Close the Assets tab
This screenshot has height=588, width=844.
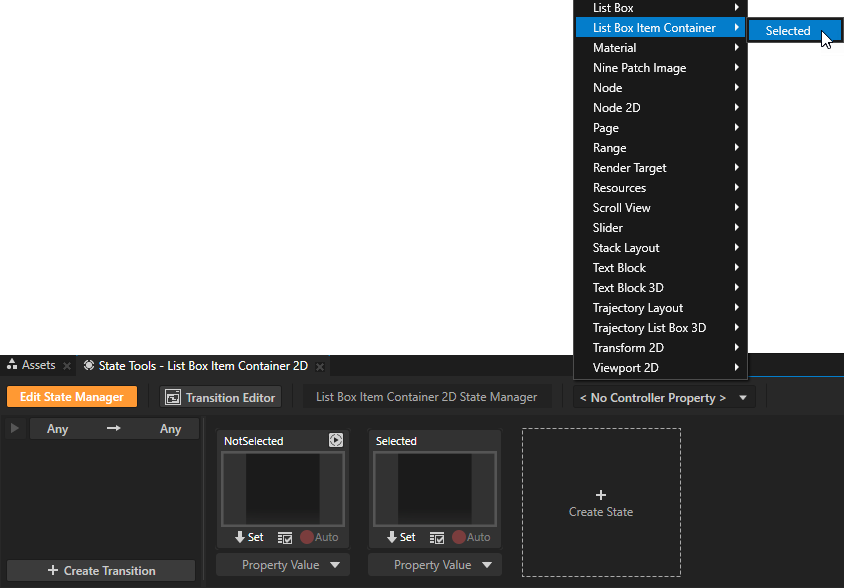point(66,366)
